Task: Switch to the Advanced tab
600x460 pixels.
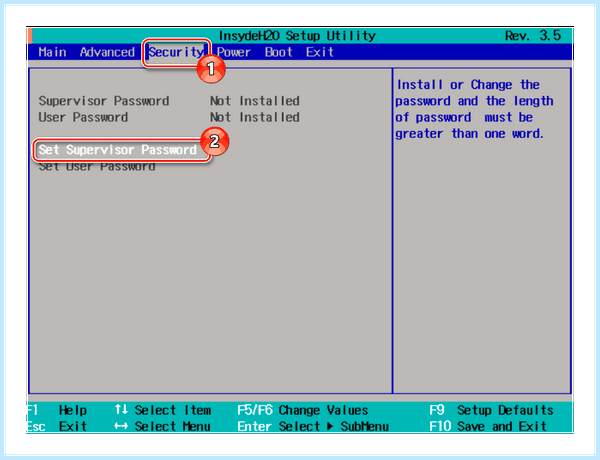Action: [107, 52]
